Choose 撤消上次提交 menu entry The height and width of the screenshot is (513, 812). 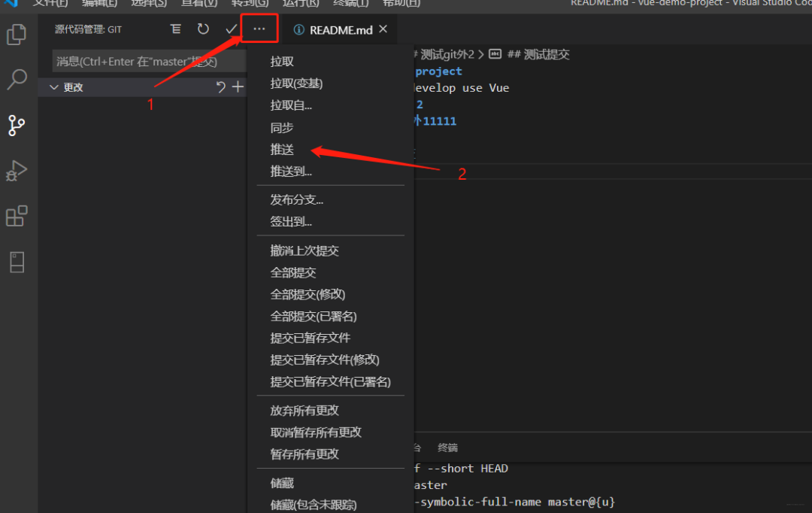click(304, 250)
